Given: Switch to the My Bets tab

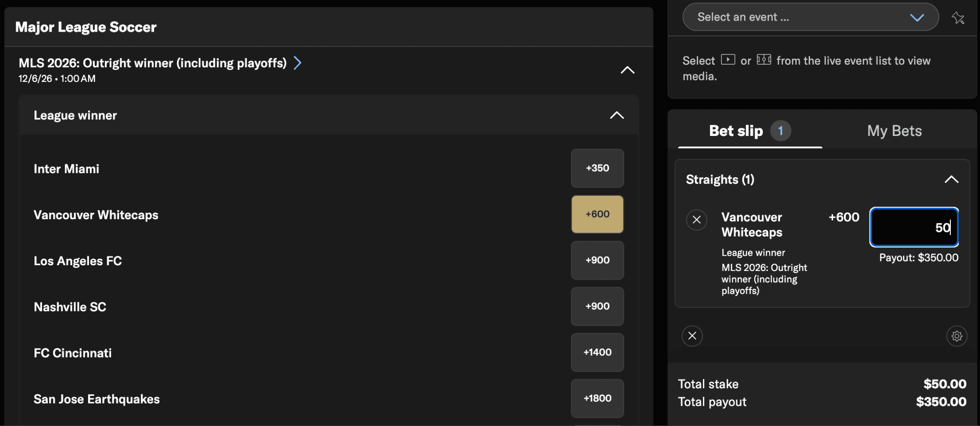Looking at the screenshot, I should pos(894,131).
